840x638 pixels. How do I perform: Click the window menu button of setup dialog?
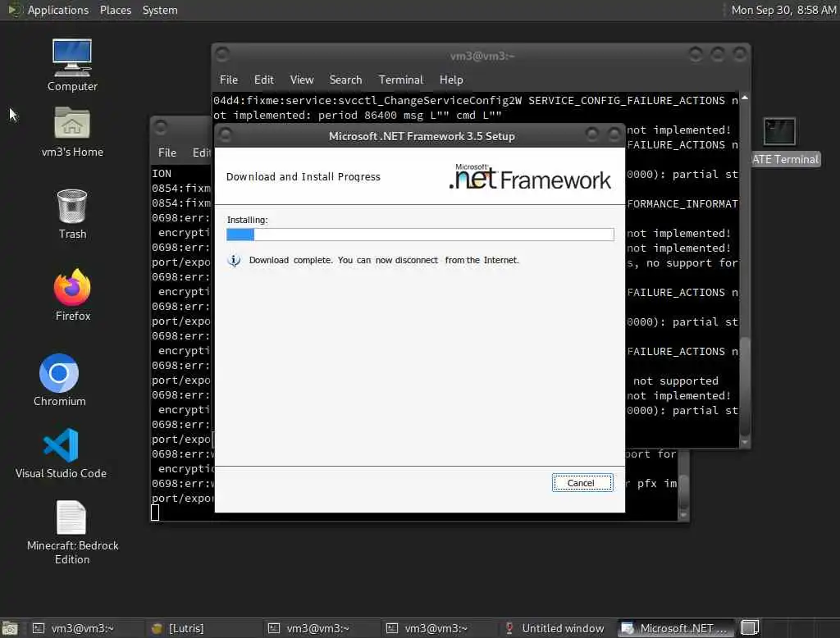click(226, 135)
